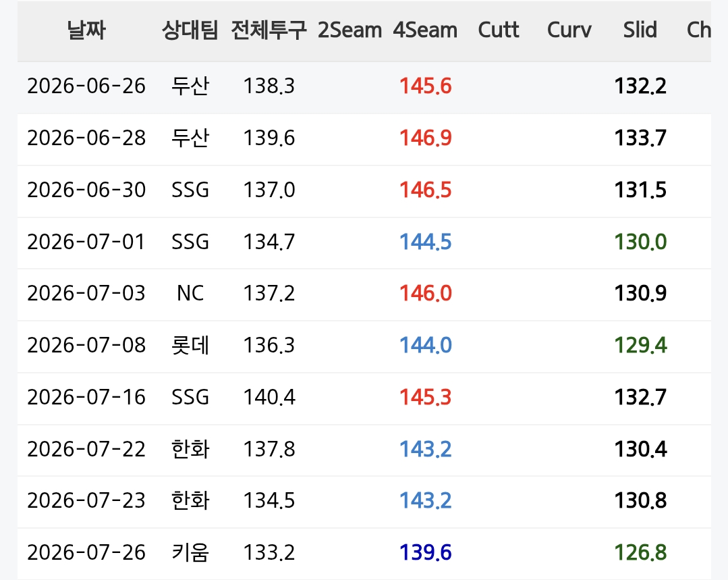Select the 키움 opponent cell
The width and height of the screenshot is (728, 580).
click(190, 552)
